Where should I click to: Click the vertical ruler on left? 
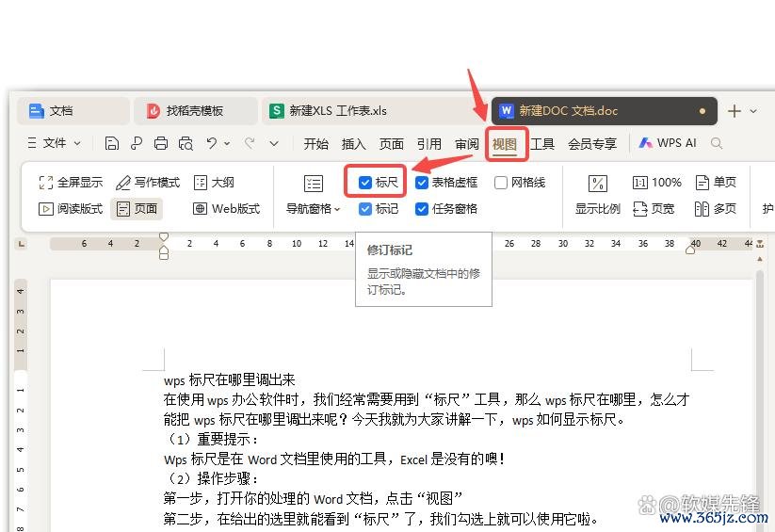coord(21,406)
